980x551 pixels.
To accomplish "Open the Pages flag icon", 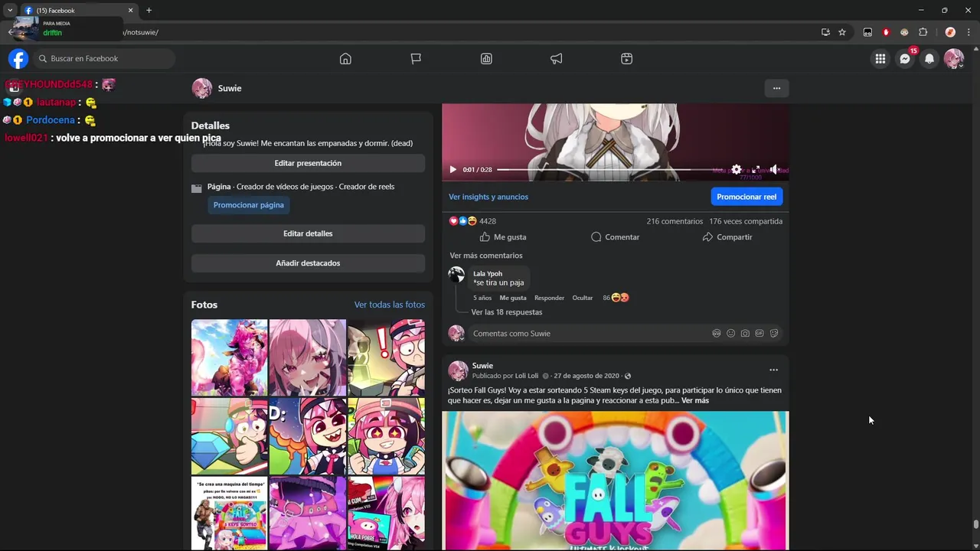I will coord(416,59).
